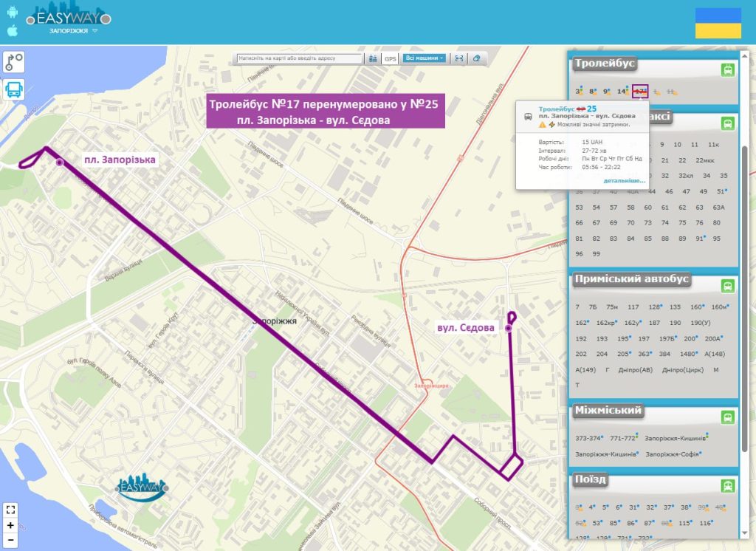Click the Ukrainian flag language selector

[718, 23]
